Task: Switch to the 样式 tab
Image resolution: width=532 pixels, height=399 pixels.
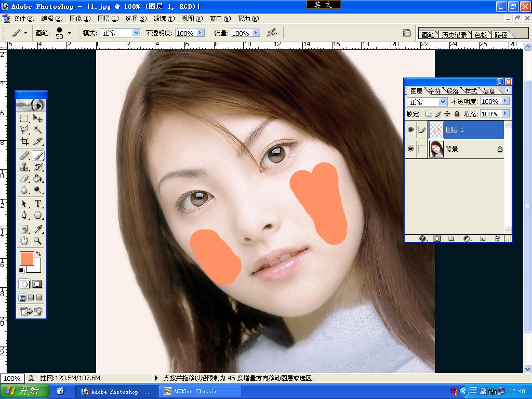Action: (x=471, y=91)
